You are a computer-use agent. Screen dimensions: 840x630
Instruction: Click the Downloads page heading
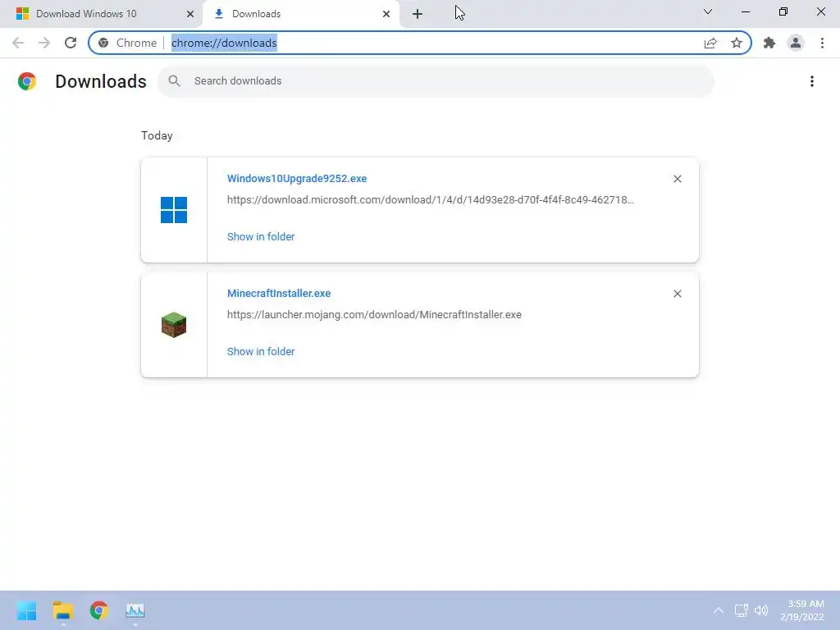click(101, 81)
